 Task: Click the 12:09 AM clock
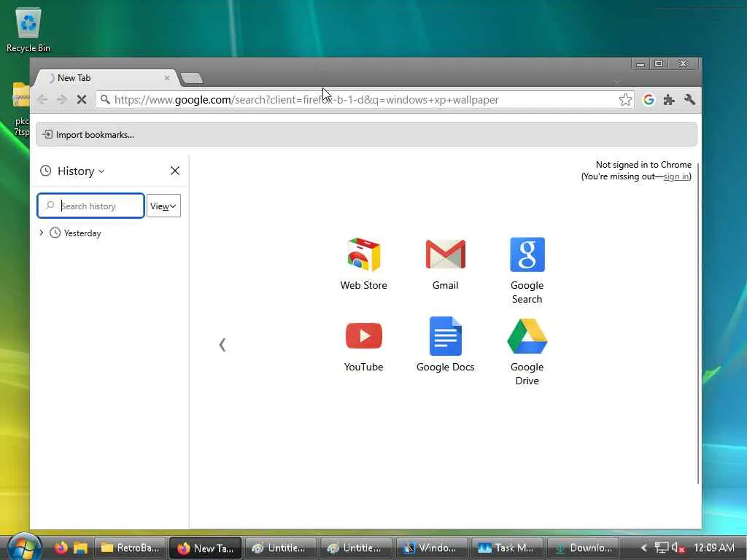click(x=713, y=548)
